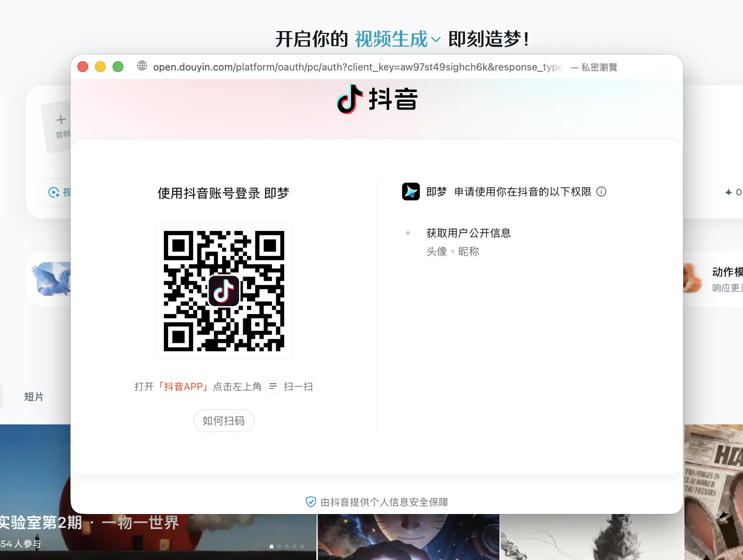Click the video generation icon in background page

point(54,192)
